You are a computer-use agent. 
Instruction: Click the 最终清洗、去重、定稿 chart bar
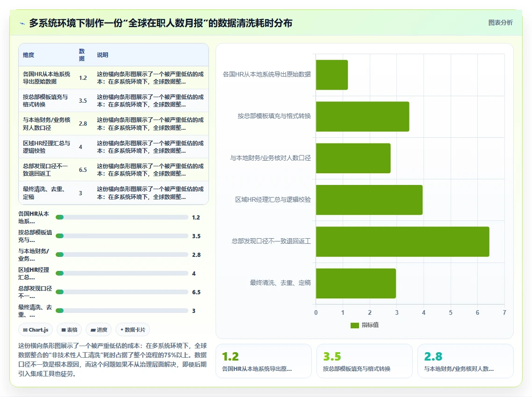(x=356, y=284)
